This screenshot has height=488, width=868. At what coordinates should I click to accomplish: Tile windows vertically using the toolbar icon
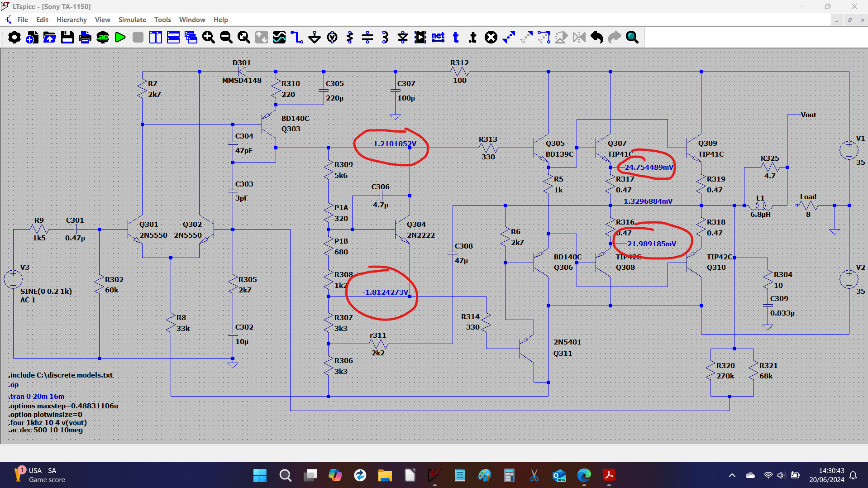[x=156, y=37]
